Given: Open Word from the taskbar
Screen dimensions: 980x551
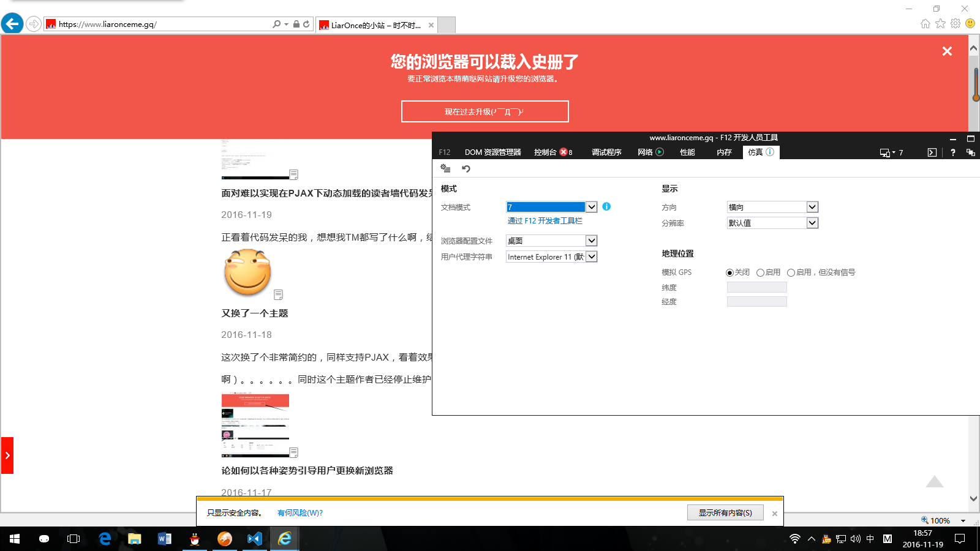Looking at the screenshot, I should (164, 539).
